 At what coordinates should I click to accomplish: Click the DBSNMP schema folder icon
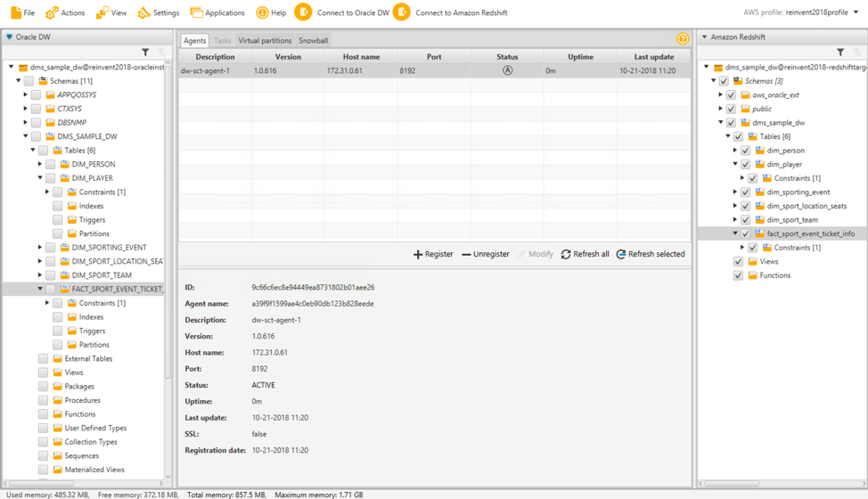(x=51, y=122)
